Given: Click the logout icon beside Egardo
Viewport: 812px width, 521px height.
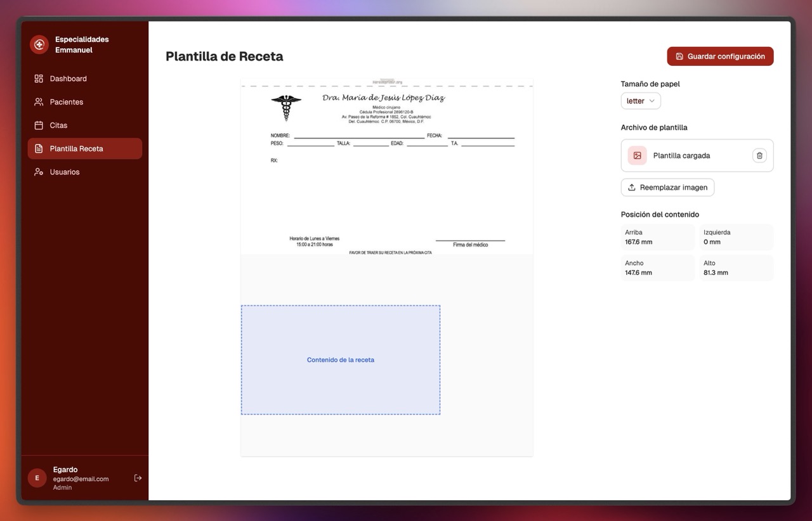Looking at the screenshot, I should coord(138,478).
